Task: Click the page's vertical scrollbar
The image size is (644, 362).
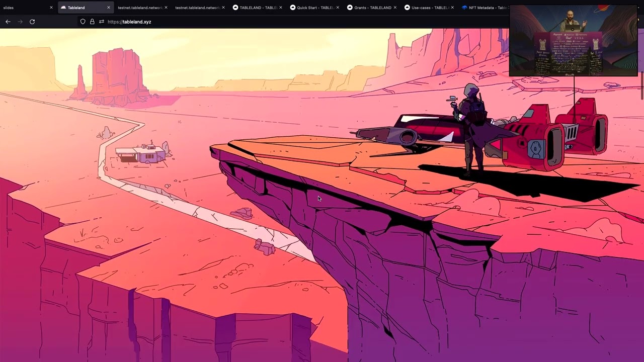Action: (641, 85)
